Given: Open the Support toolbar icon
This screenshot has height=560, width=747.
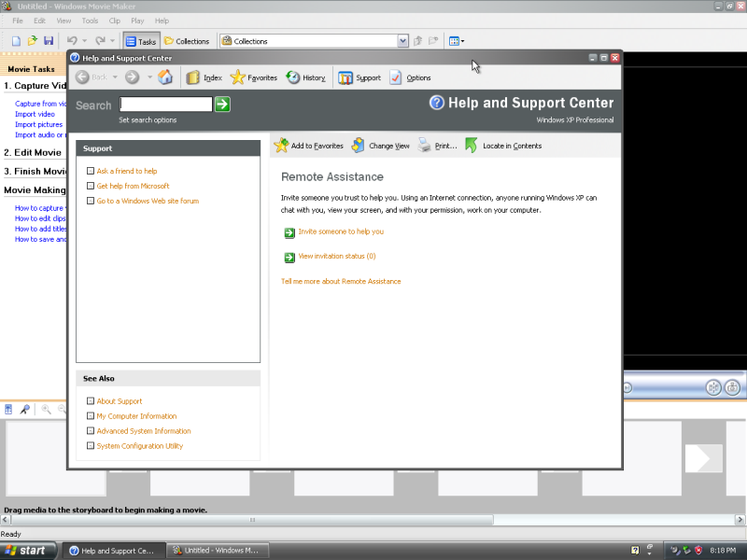Looking at the screenshot, I should (x=359, y=77).
